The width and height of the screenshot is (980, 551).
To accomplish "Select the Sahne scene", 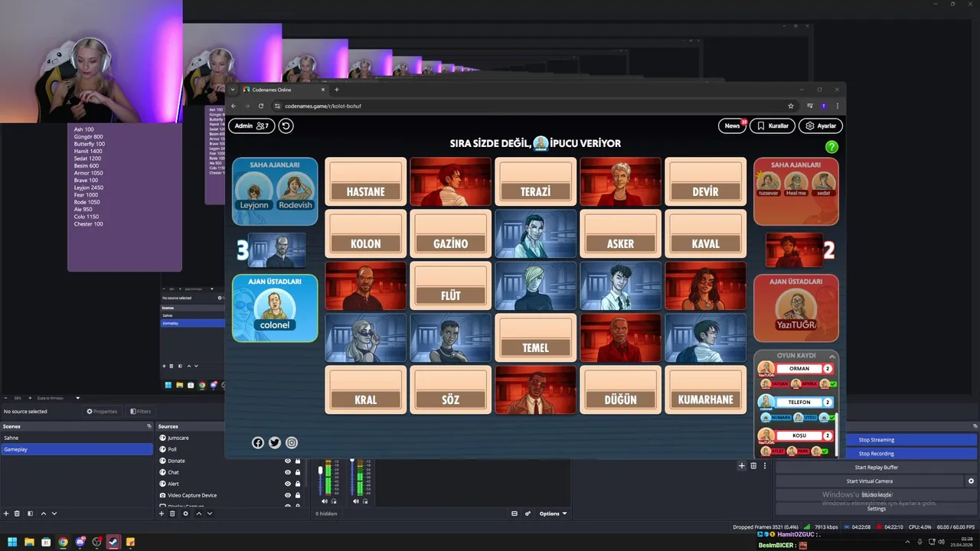I will pos(77,438).
